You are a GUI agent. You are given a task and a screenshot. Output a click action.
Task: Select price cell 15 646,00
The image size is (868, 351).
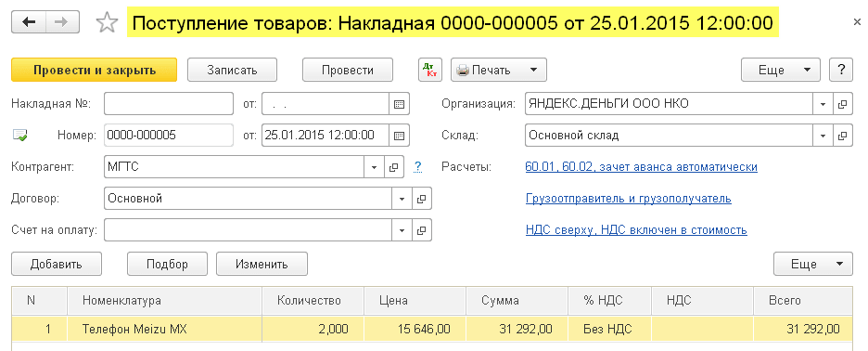coord(415,329)
